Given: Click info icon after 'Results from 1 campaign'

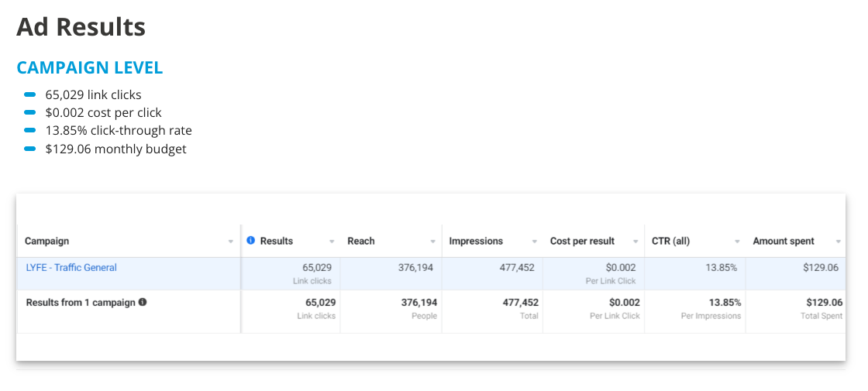Looking at the screenshot, I should pos(143,303).
